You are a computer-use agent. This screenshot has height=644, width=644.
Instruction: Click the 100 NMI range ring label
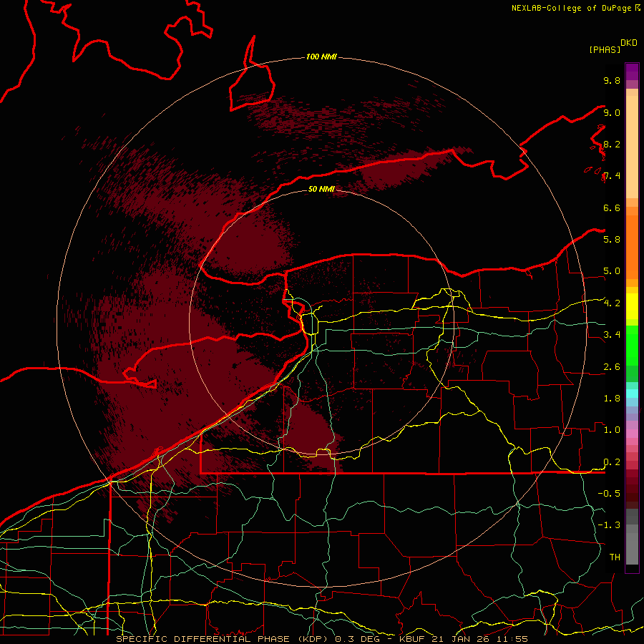point(321,57)
